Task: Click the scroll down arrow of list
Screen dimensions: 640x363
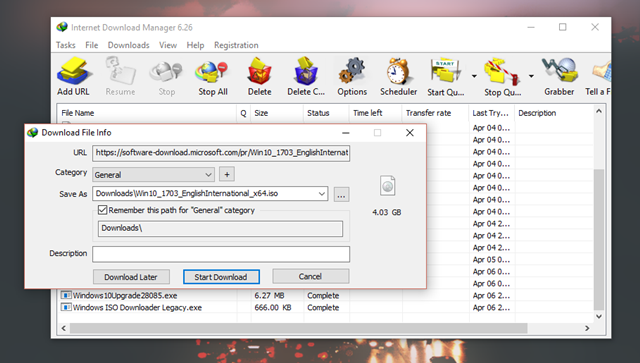Action: click(x=599, y=316)
